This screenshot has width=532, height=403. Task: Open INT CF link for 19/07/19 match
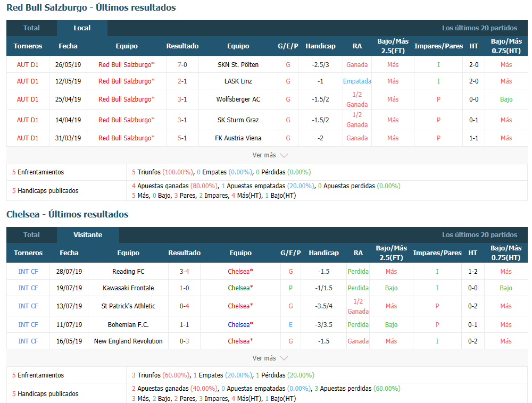pyautogui.click(x=28, y=288)
